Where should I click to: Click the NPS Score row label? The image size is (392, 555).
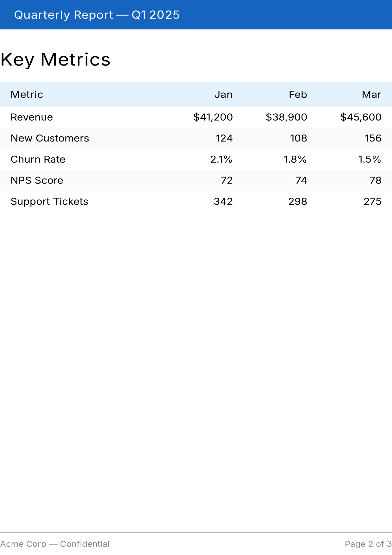37,180
